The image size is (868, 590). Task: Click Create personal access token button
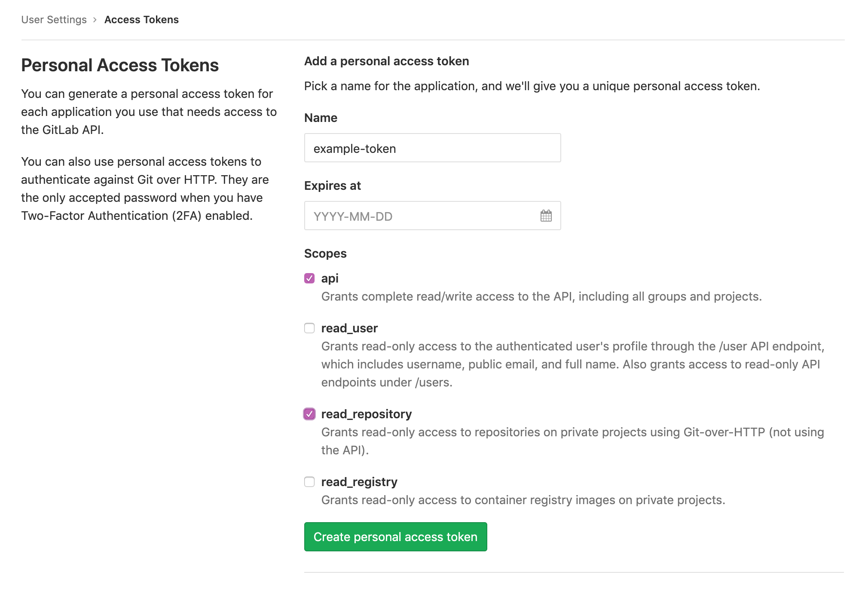(395, 537)
